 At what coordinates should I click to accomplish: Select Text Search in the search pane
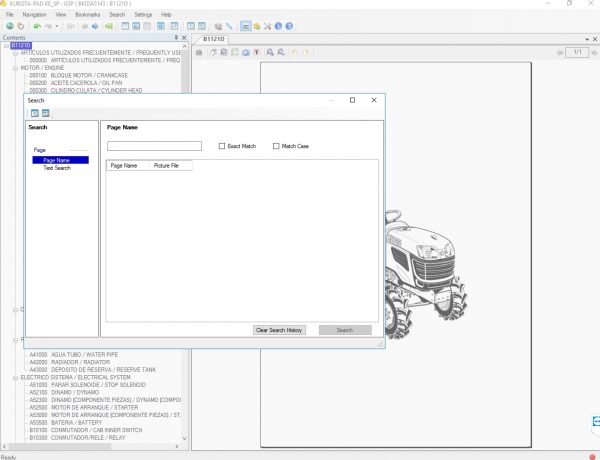pos(56,168)
